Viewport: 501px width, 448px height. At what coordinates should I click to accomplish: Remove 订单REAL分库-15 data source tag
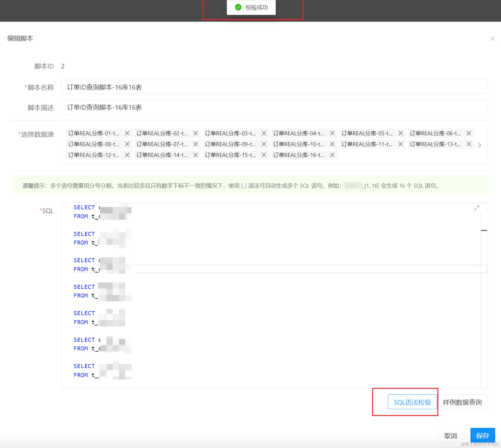click(x=264, y=155)
